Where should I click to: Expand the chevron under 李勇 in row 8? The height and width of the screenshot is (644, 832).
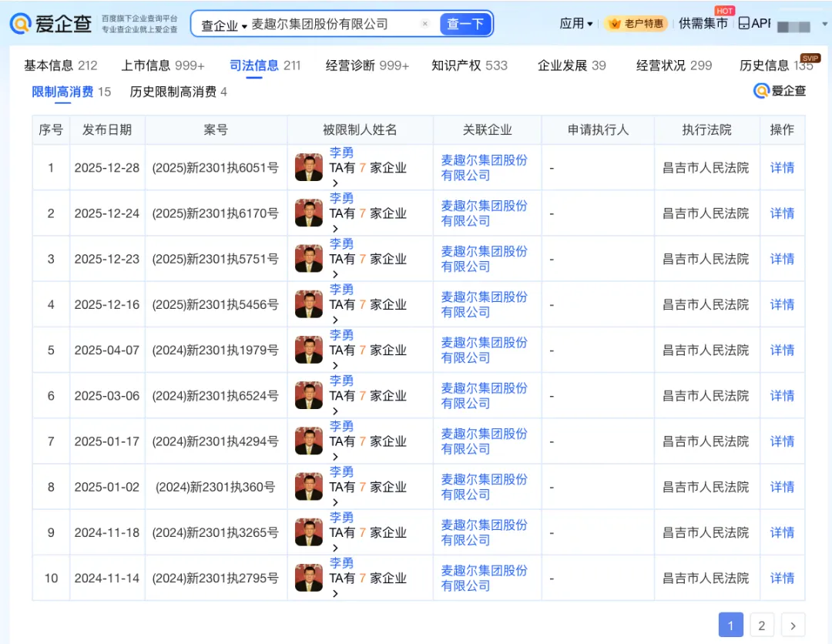pyautogui.click(x=335, y=502)
